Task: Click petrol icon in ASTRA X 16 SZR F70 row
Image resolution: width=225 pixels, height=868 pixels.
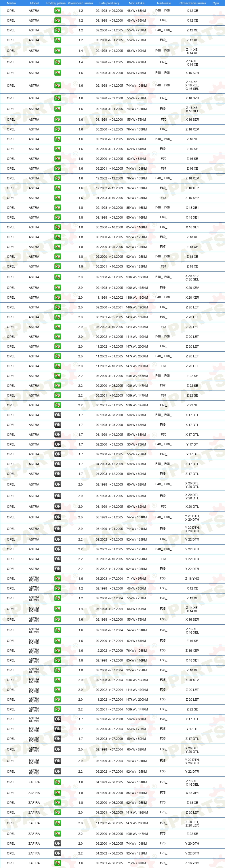Action: click(x=58, y=120)
